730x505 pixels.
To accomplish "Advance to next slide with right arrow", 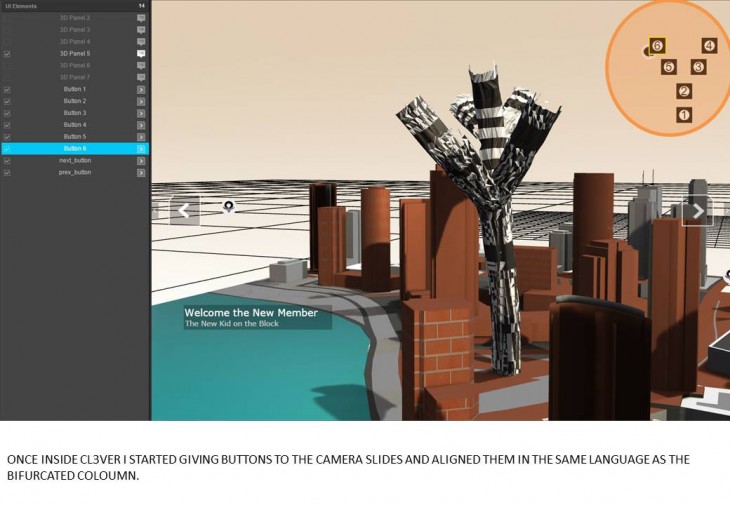I will coord(697,211).
